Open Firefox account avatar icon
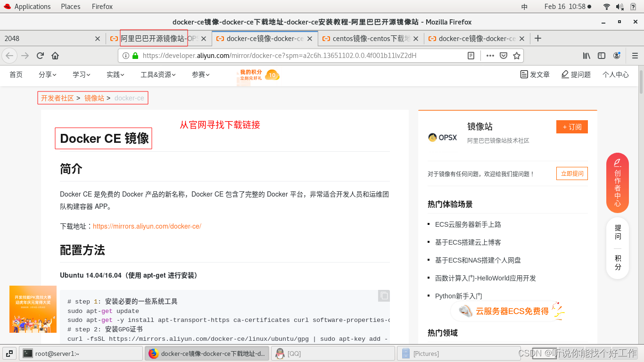644x362 pixels. point(617,56)
